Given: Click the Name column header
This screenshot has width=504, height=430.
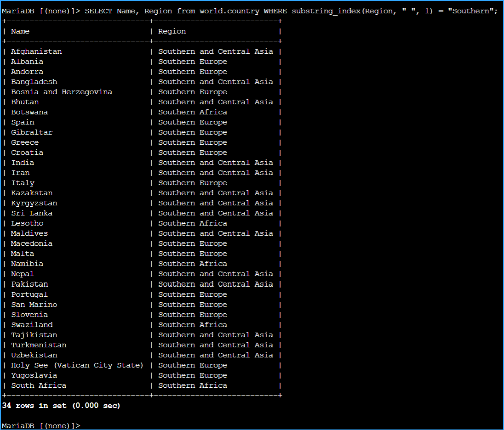Looking at the screenshot, I should [20, 31].
